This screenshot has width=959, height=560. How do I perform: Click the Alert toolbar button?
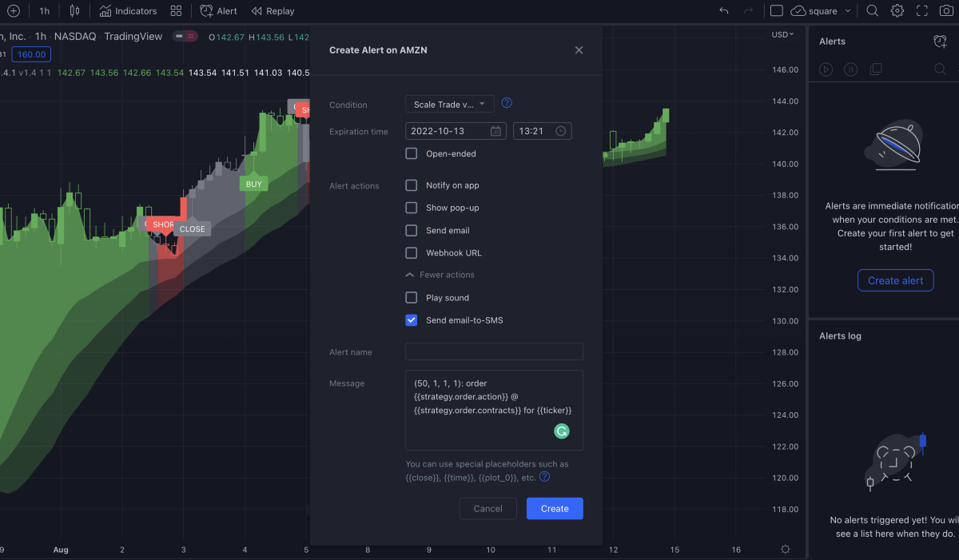click(218, 11)
